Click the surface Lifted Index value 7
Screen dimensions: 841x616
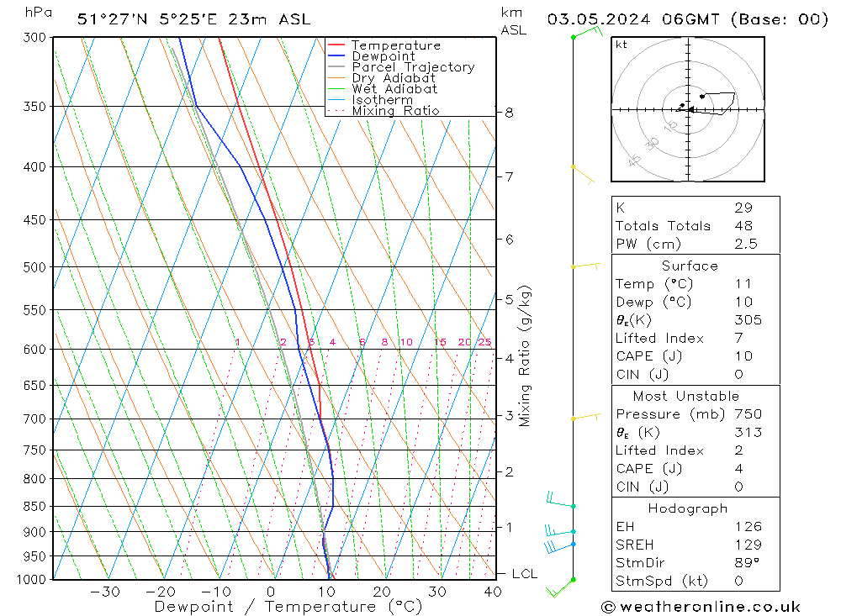(739, 339)
